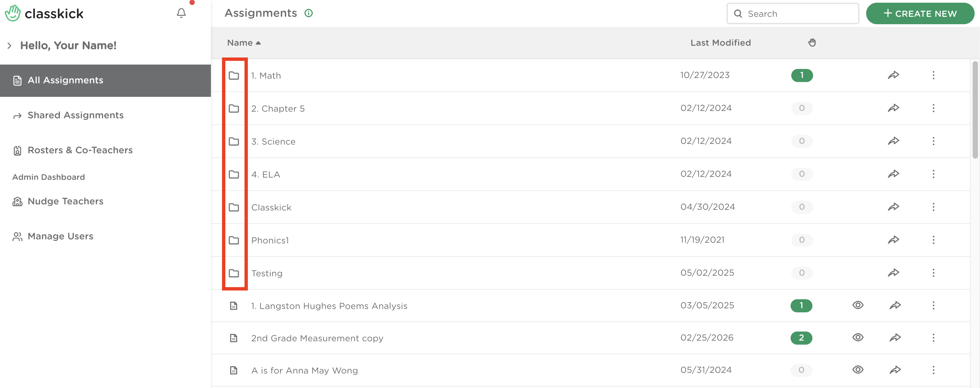Click the 05/02/2025 date for Testing
The image size is (980, 388).
pyautogui.click(x=707, y=273)
